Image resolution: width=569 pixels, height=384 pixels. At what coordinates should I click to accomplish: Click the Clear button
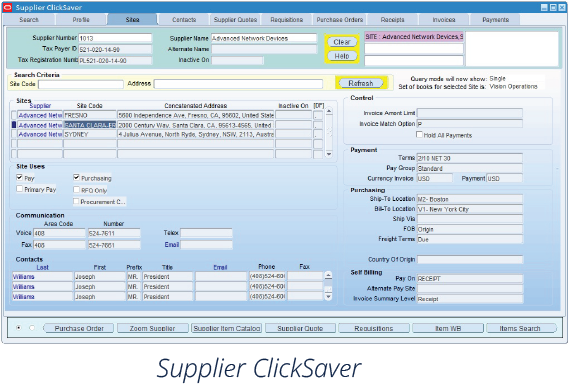[342, 42]
